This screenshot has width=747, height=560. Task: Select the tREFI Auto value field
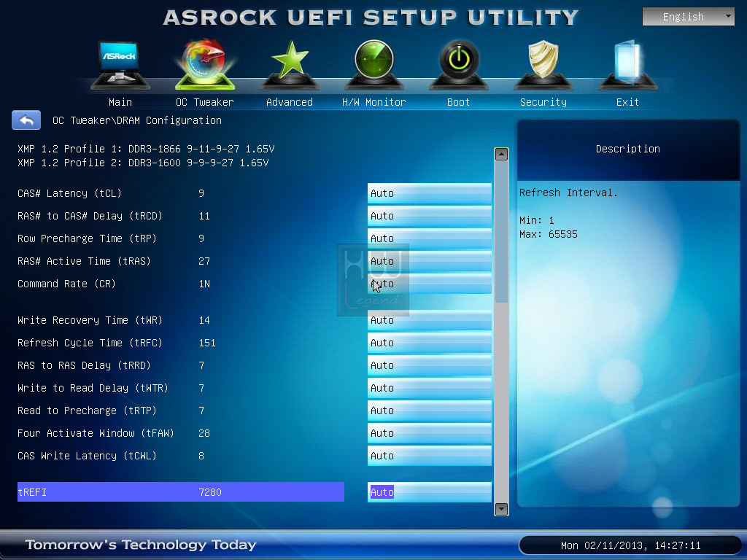429,492
